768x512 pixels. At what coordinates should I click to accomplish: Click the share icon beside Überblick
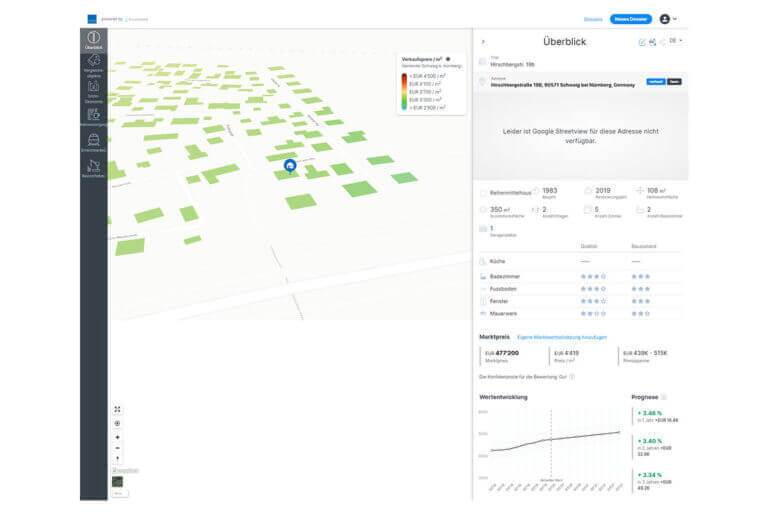pos(653,42)
